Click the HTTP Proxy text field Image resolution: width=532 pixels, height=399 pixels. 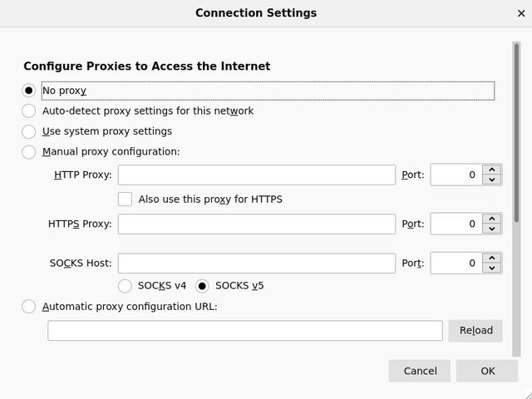tap(257, 175)
